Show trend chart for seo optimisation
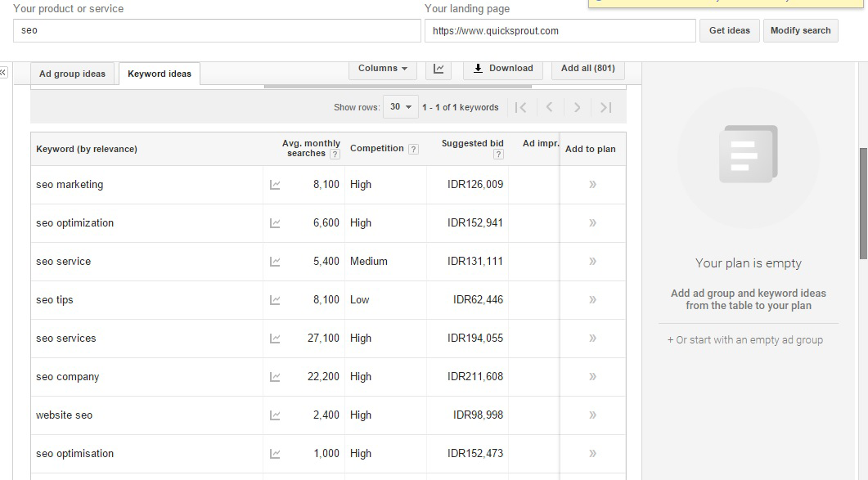Image resolution: width=868 pixels, height=480 pixels. (275, 454)
